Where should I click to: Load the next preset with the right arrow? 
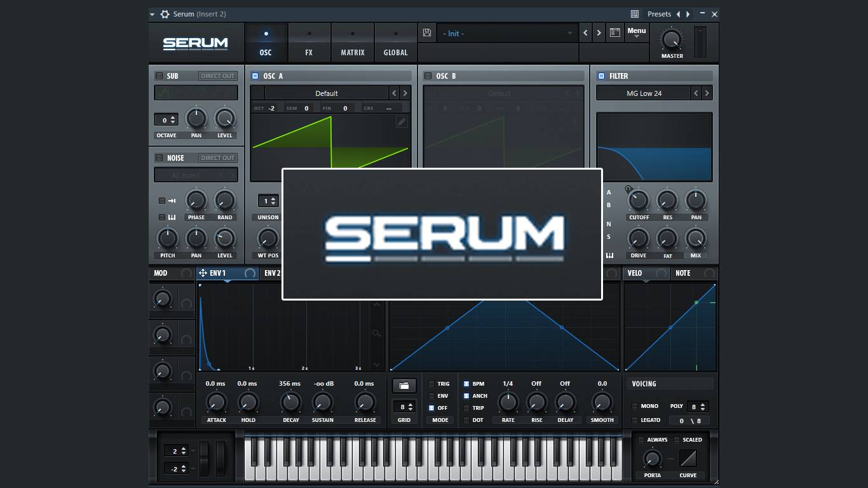(599, 33)
